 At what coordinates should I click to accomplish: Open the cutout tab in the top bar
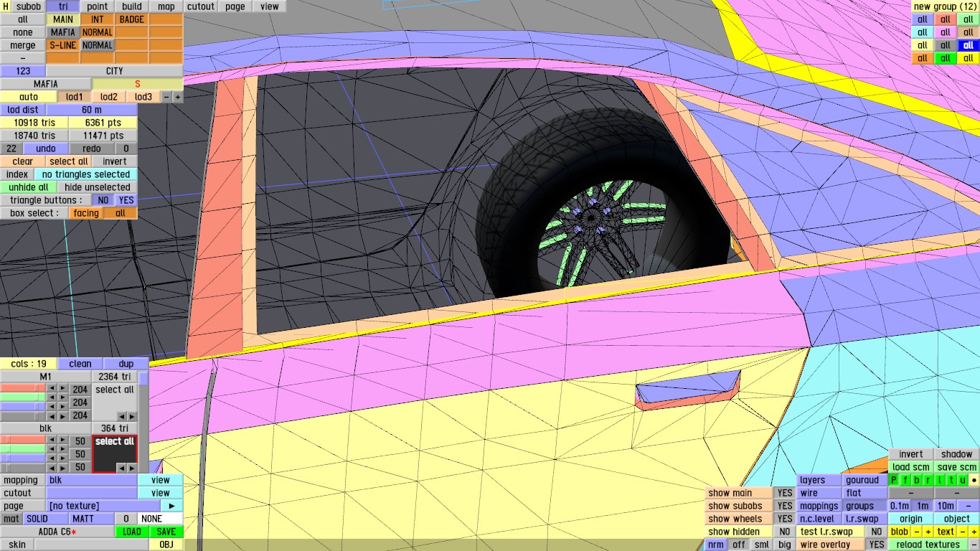pos(201,6)
